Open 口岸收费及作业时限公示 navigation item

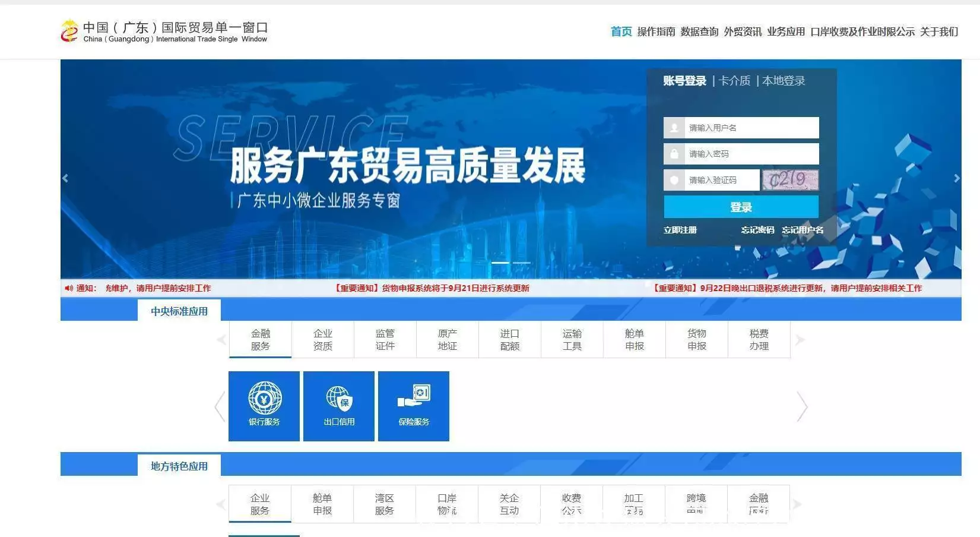[x=862, y=31]
